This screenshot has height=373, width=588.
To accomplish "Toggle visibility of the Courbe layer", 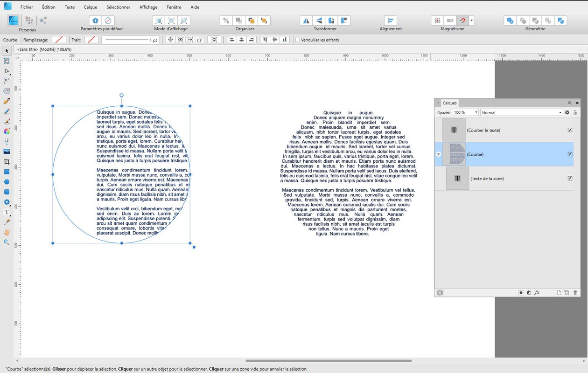I will tap(570, 154).
